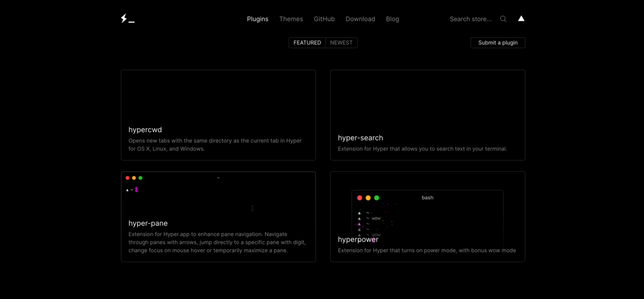Visit the Blog page
This screenshot has width=644, height=299.
[x=393, y=19]
